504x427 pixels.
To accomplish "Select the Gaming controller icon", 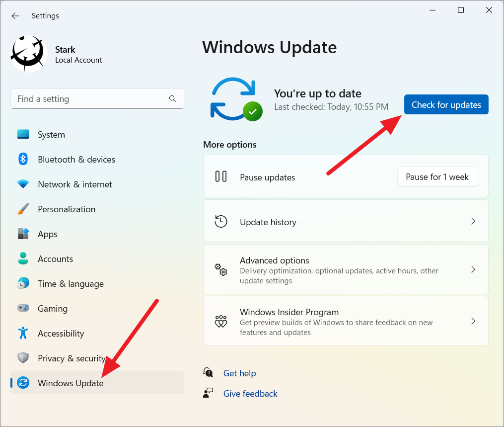I will click(x=23, y=308).
